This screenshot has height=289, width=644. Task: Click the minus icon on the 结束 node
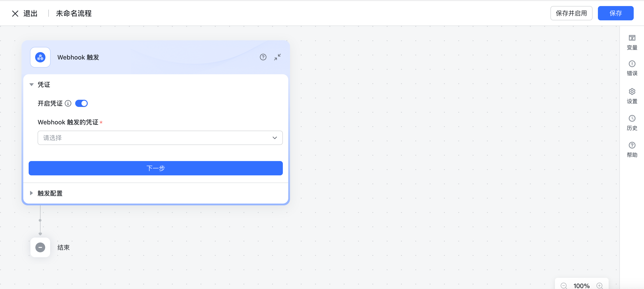point(40,247)
